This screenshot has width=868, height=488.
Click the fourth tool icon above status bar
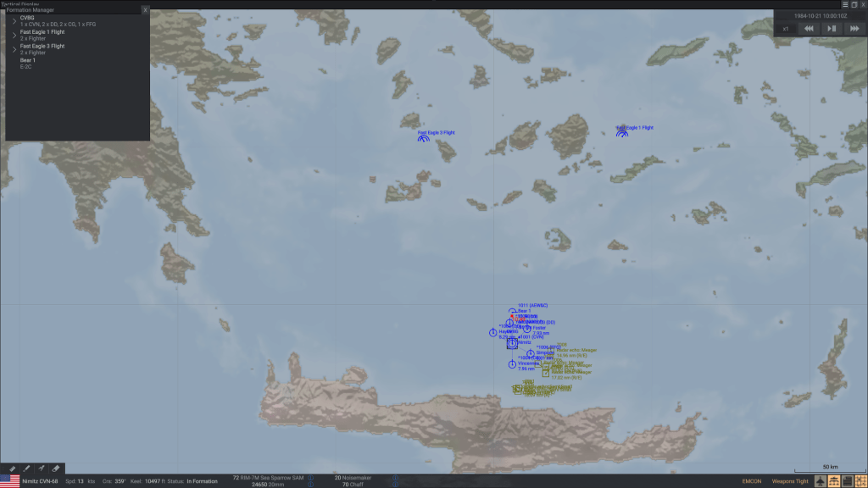click(x=55, y=468)
